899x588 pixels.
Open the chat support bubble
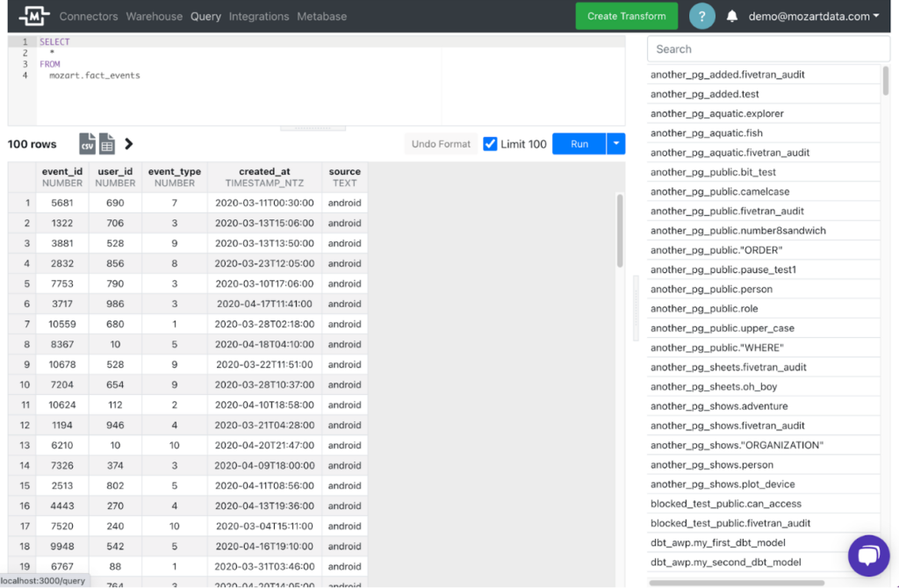868,556
